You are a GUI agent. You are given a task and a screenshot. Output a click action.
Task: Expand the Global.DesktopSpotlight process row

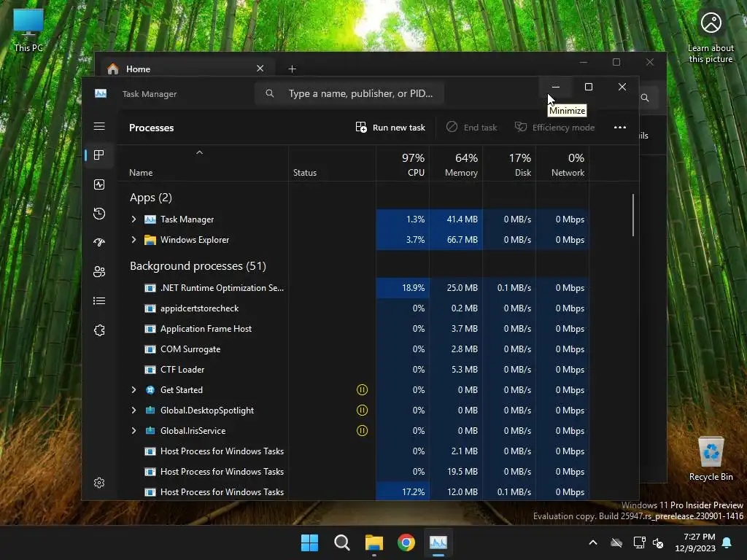134,410
